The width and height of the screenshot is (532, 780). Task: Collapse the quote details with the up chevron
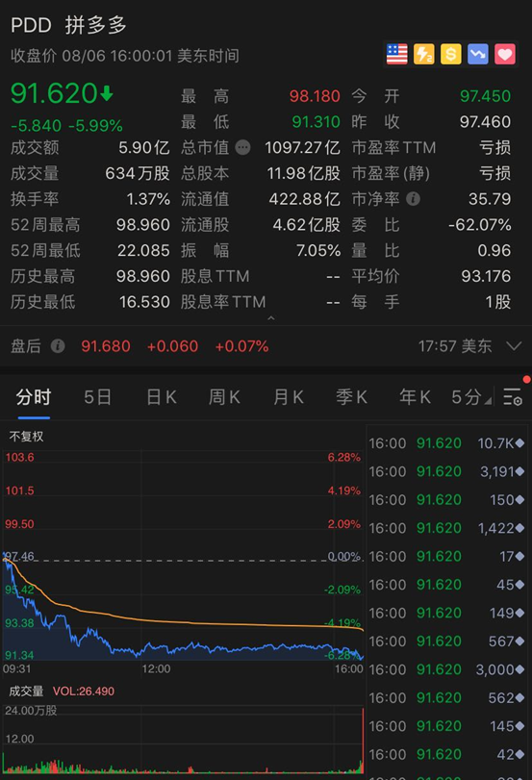[x=271, y=318]
